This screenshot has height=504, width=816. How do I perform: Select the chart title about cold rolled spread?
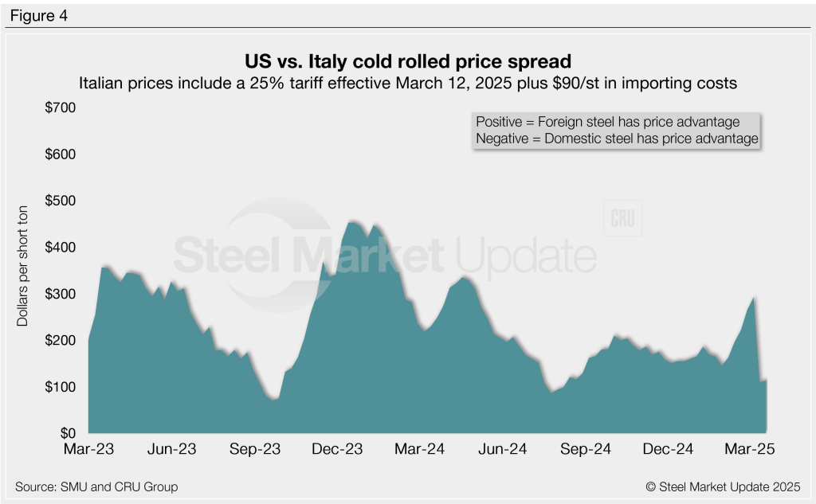tap(408, 61)
